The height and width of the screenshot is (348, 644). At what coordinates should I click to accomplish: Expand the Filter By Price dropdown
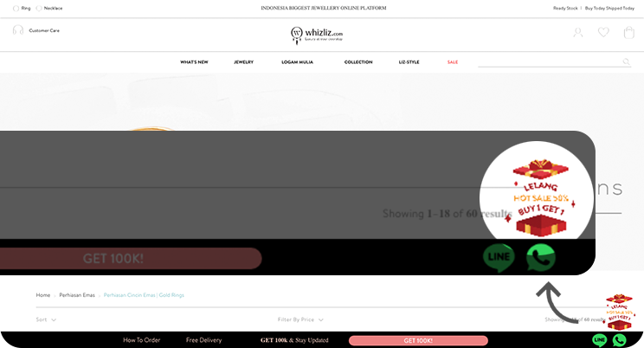(300, 319)
